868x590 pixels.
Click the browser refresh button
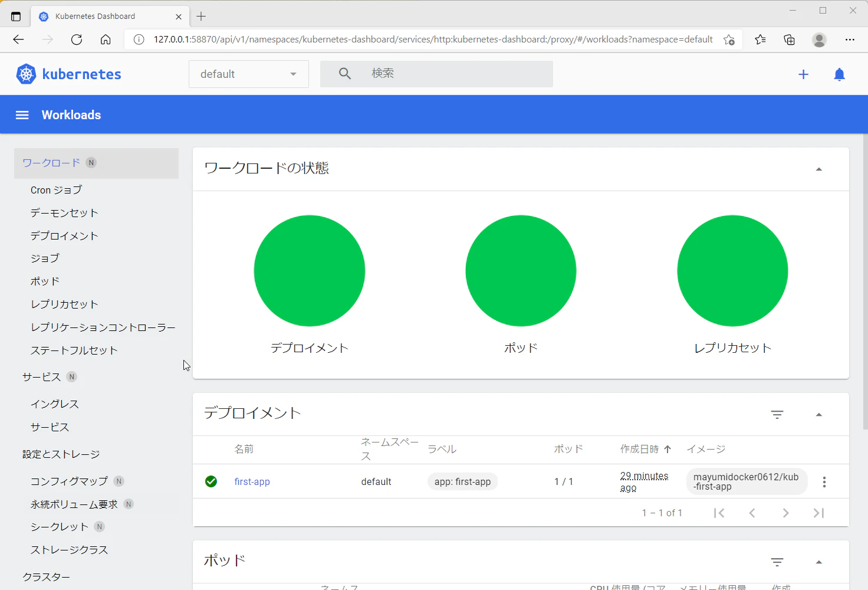pos(77,40)
